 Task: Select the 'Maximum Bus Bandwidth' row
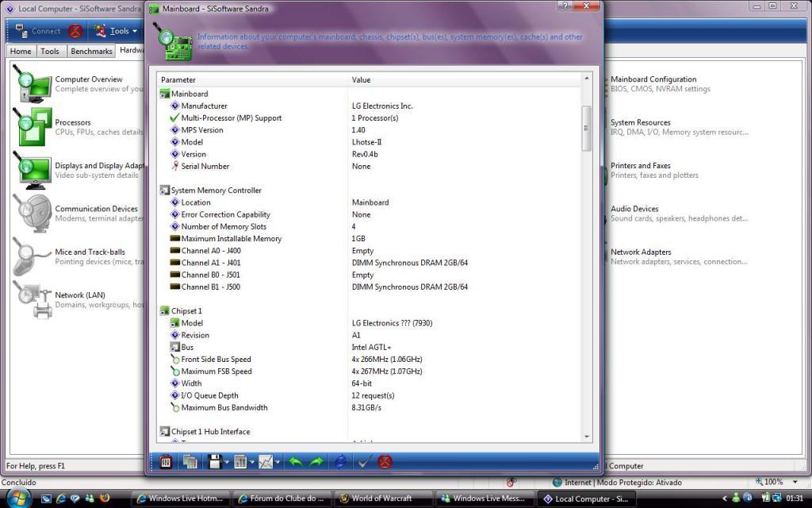coord(369,407)
